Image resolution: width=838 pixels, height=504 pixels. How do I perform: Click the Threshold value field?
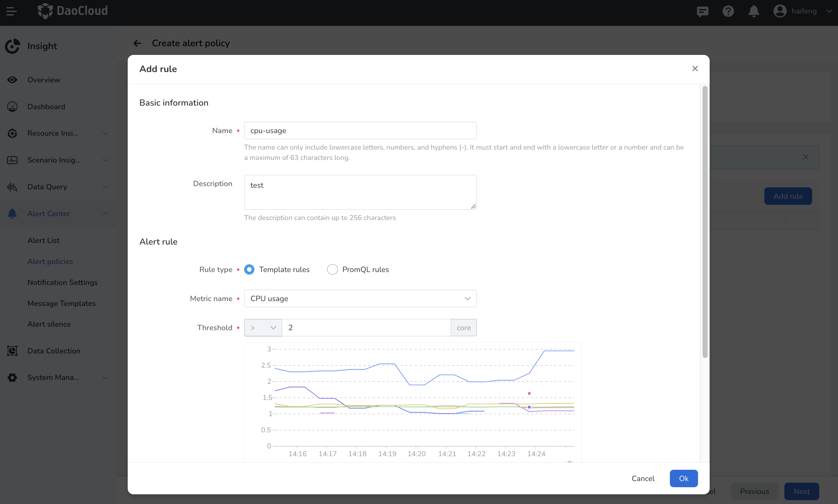(366, 328)
